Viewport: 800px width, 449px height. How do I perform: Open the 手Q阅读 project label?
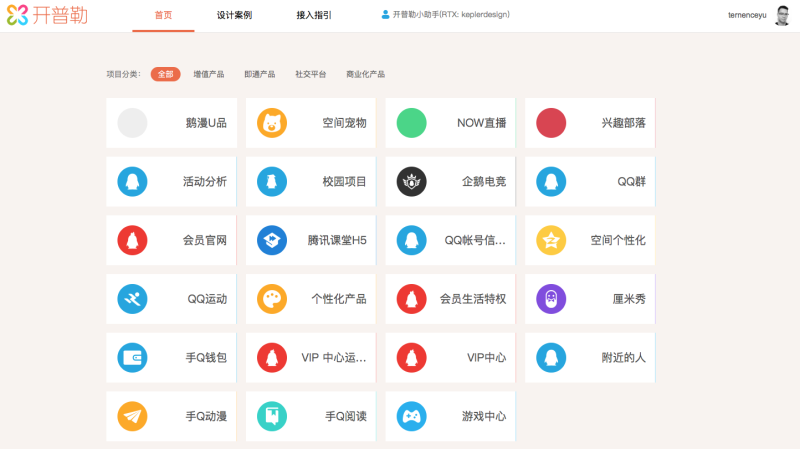coord(346,416)
